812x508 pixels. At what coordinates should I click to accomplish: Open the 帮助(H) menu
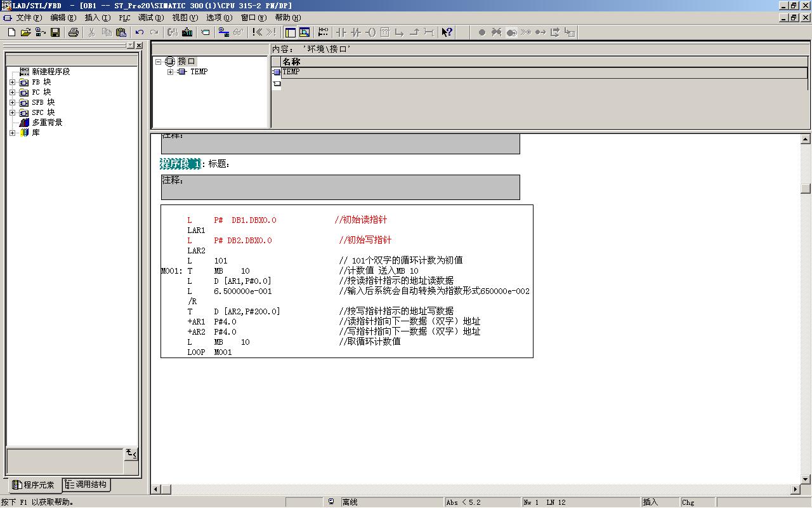tap(288, 18)
